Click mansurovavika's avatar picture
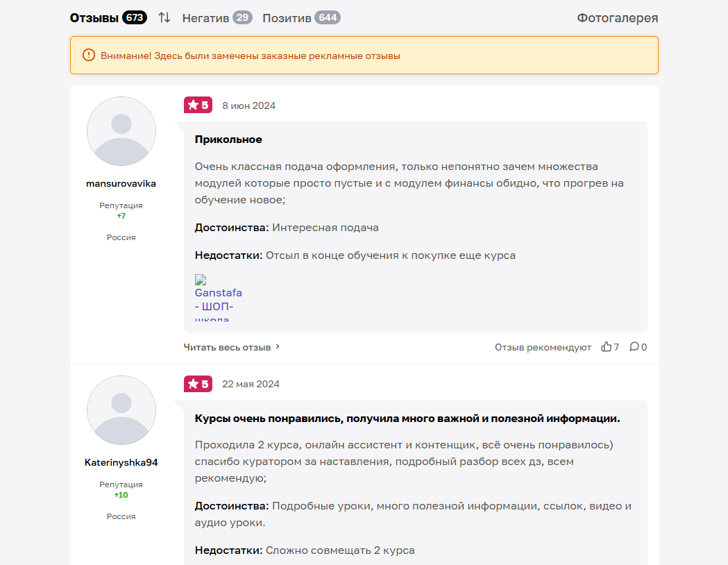This screenshot has width=728, height=565. pyautogui.click(x=121, y=130)
